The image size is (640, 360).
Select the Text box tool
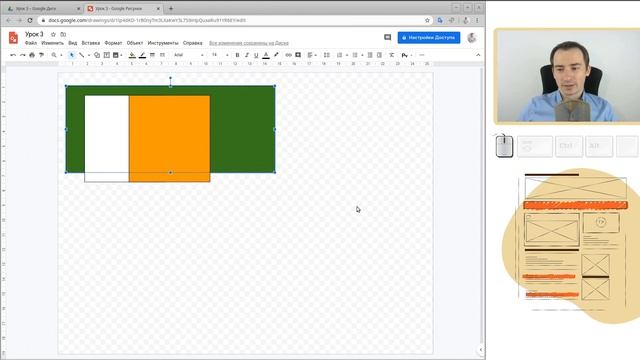click(x=107, y=55)
